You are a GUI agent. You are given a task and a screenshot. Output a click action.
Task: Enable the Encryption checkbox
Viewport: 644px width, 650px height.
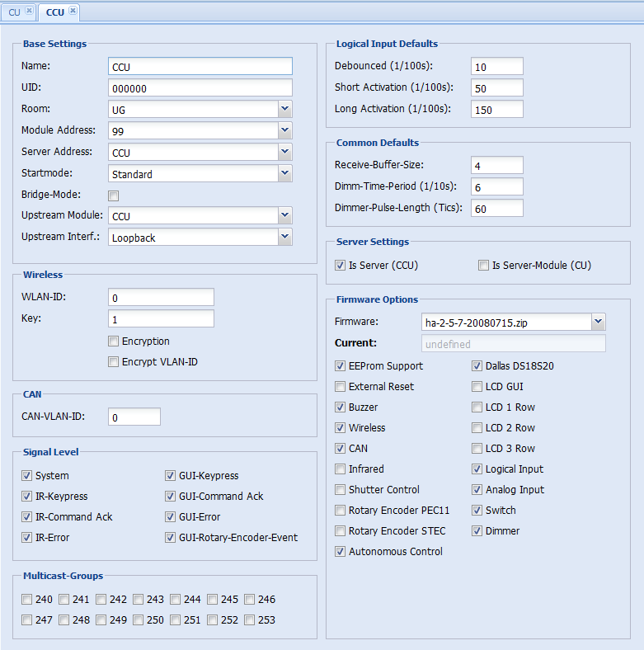(x=114, y=341)
